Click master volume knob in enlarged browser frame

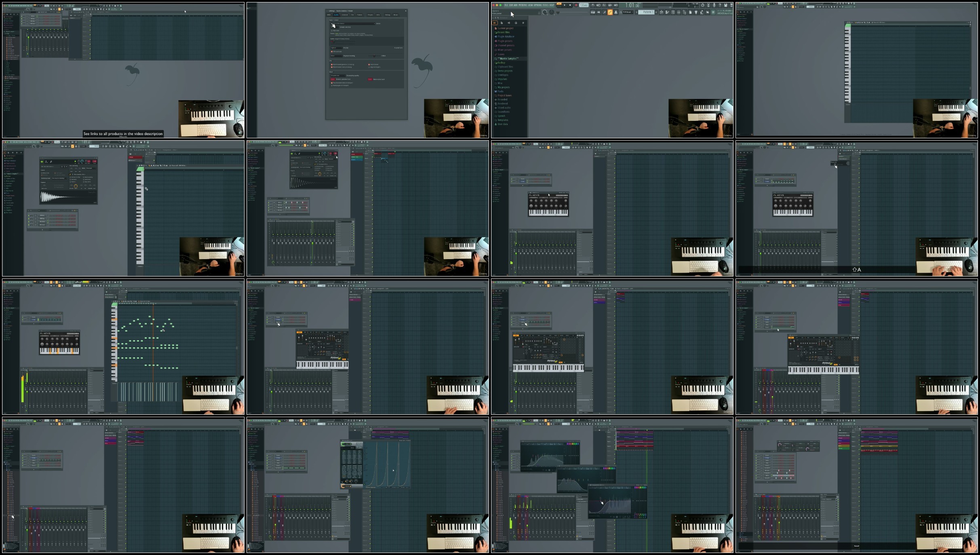[x=545, y=12]
